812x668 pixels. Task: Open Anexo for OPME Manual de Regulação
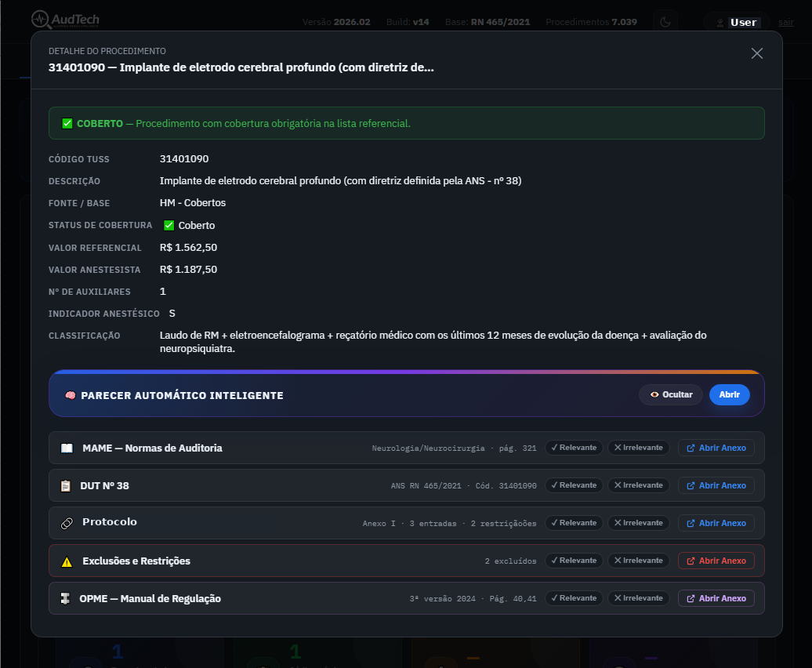[716, 598]
